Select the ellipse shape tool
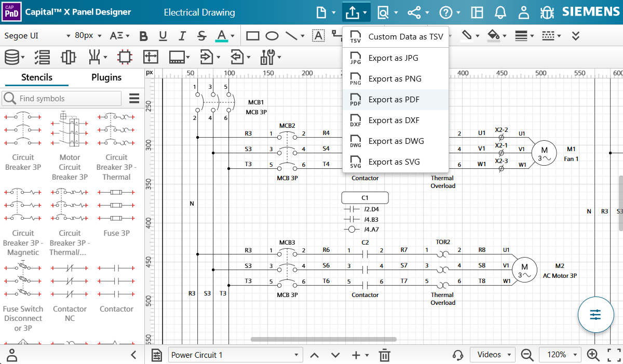Image resolution: width=623 pixels, height=364 pixels. 272,36
